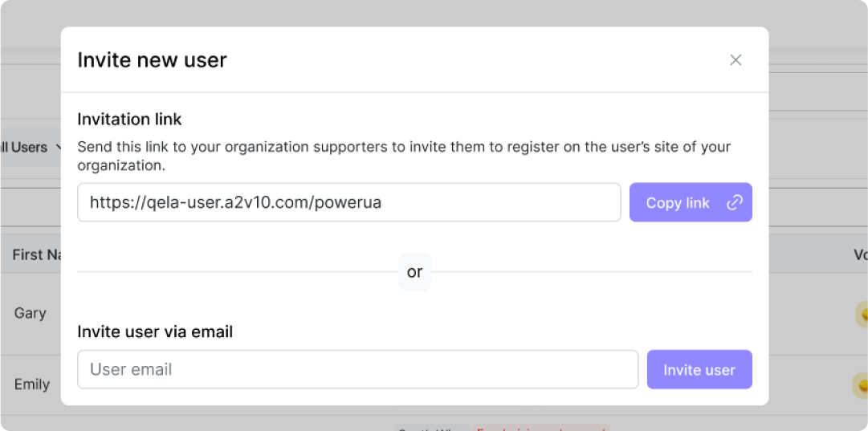Click the All Users dropdown chevron
This screenshot has width=868, height=431.
[x=58, y=148]
